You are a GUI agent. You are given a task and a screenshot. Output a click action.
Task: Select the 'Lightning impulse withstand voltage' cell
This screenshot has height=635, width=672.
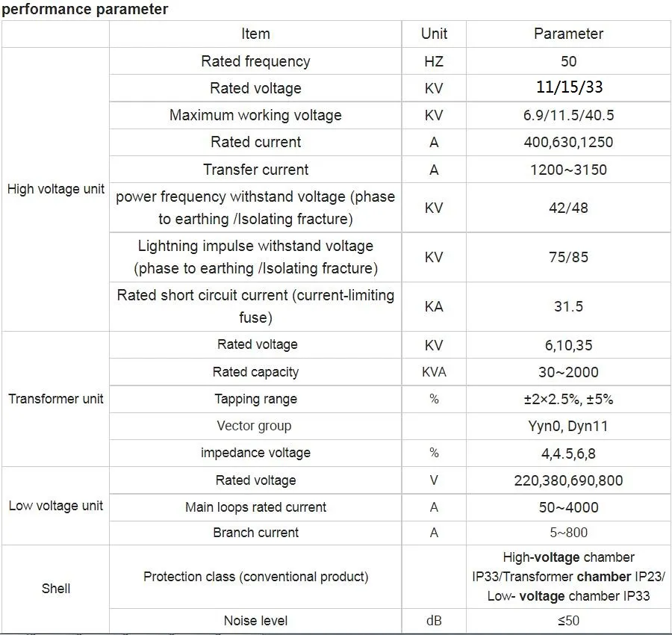[255, 257]
